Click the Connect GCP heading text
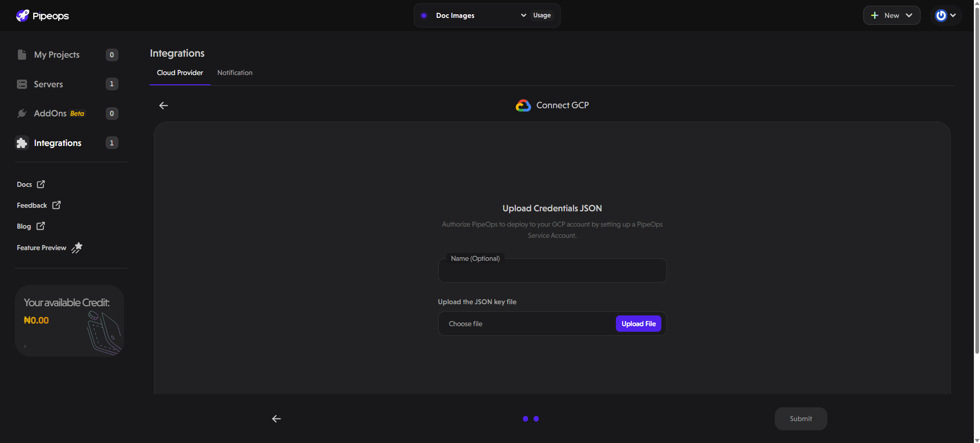The width and height of the screenshot is (980, 443). tap(562, 105)
